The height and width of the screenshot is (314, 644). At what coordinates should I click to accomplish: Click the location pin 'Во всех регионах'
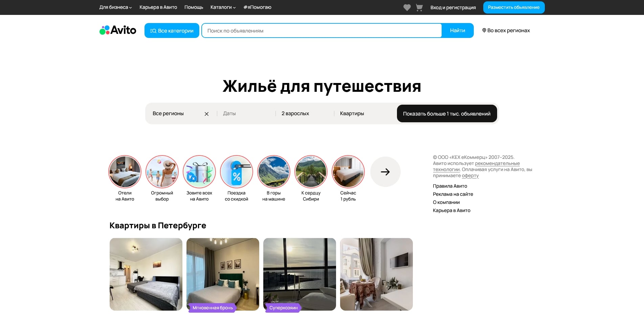tap(506, 30)
